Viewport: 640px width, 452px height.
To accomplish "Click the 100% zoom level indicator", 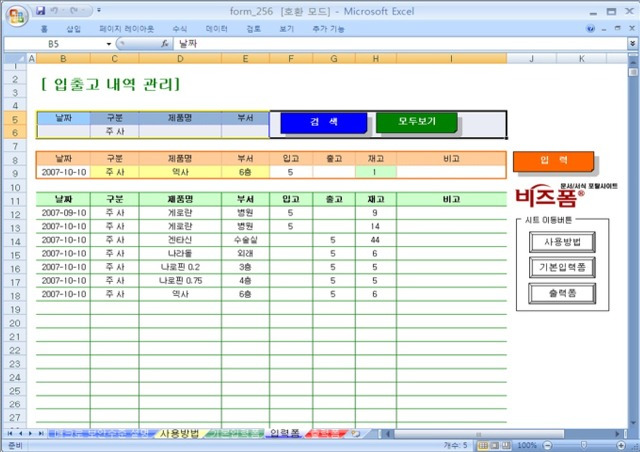I will tap(527, 445).
